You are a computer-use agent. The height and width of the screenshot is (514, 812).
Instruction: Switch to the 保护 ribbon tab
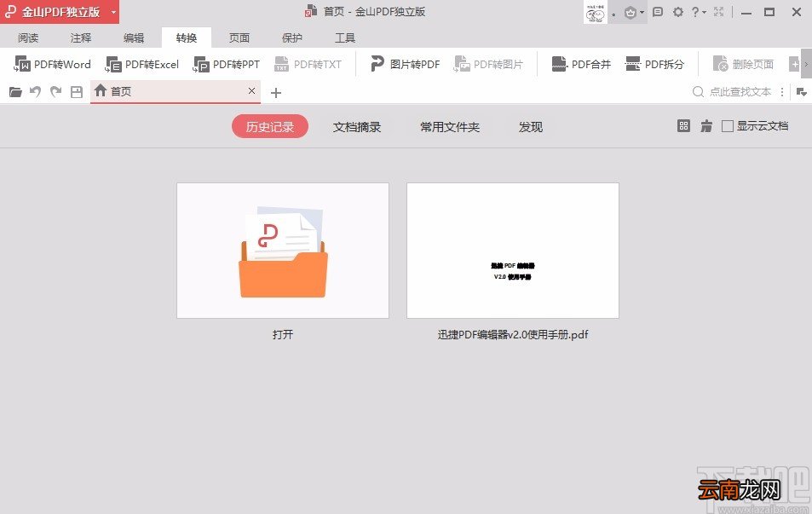pos(292,38)
